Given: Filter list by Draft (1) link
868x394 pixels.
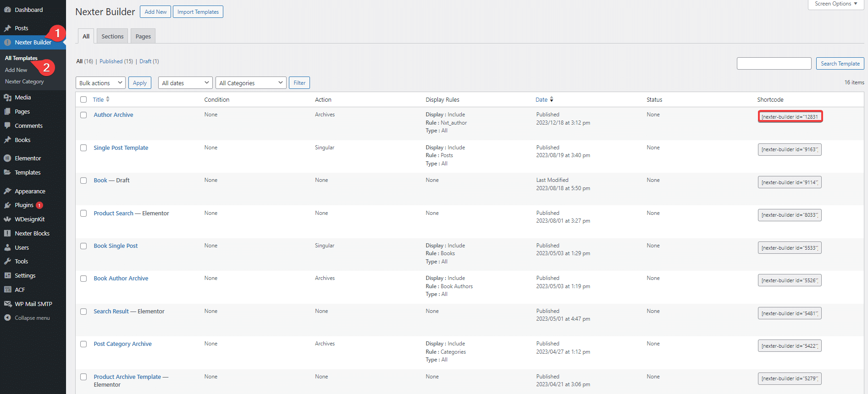Looking at the screenshot, I should tap(149, 61).
